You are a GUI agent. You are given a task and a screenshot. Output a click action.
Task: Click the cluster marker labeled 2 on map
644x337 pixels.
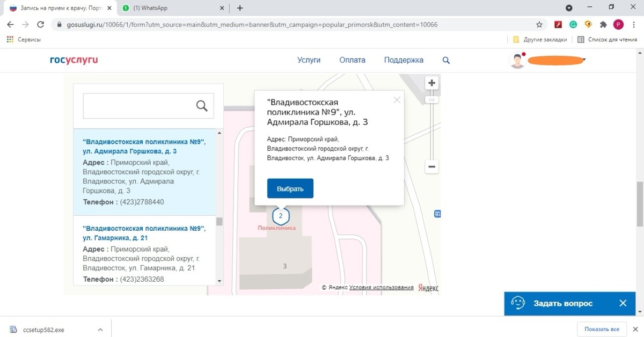(281, 216)
